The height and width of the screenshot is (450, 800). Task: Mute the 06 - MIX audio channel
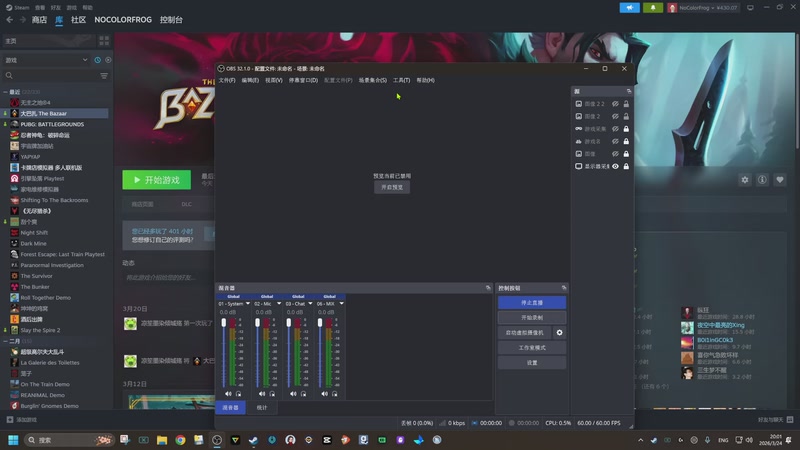pyautogui.click(x=324, y=394)
